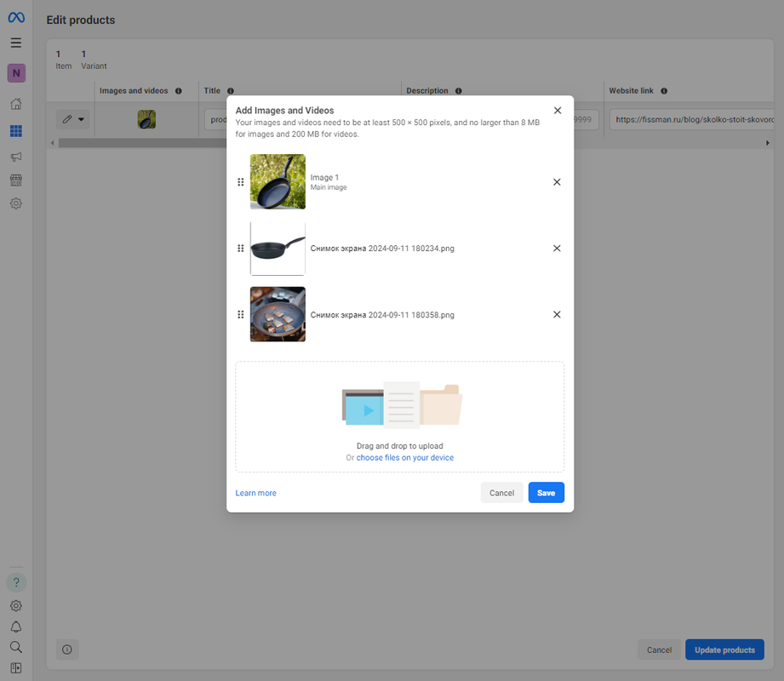Click the 180234.png pan thumbnail
The image size is (784, 681).
(278, 248)
